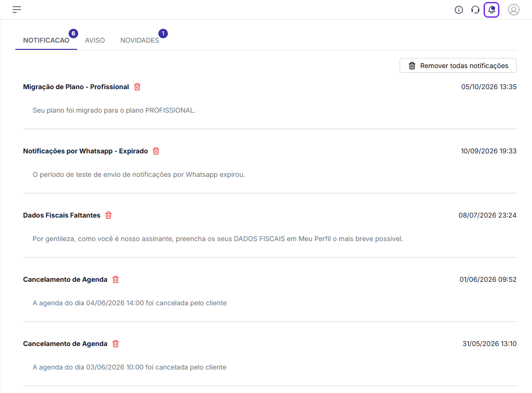Viewport: 532px width, 393px height.
Task: Click message Seu plano foi migrado para PROFISSIONAL
Action: pyautogui.click(x=114, y=110)
